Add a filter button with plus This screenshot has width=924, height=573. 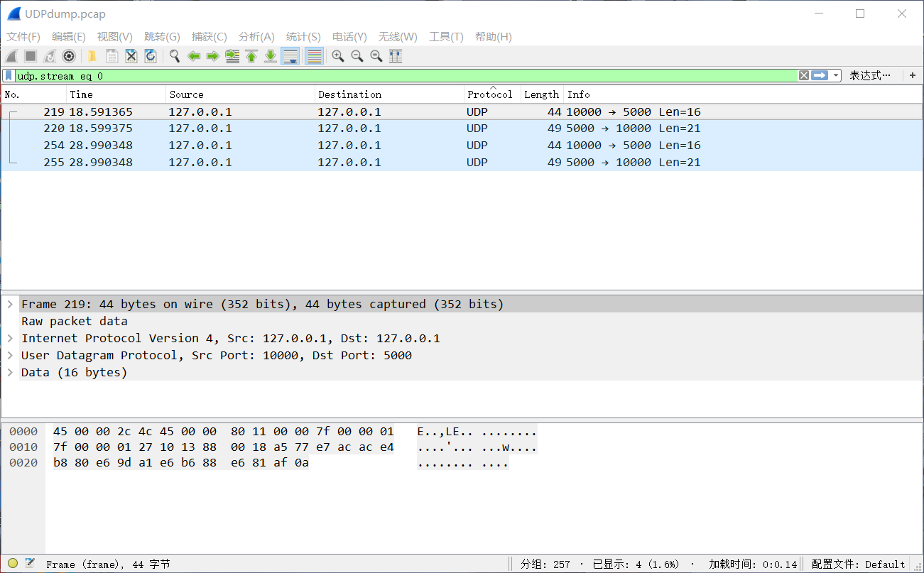[x=913, y=75]
